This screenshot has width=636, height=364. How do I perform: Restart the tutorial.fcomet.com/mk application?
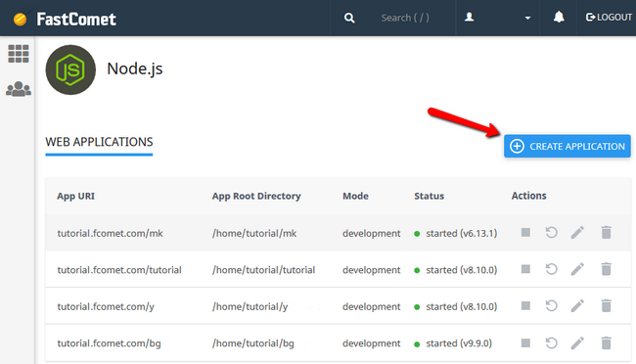click(x=551, y=233)
